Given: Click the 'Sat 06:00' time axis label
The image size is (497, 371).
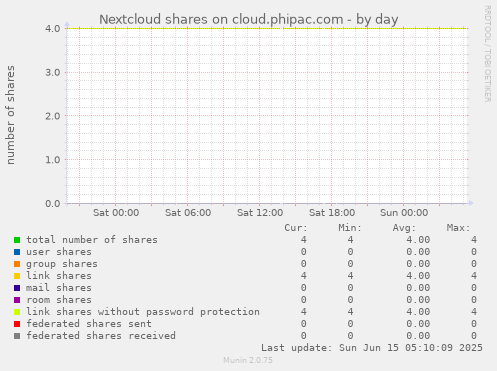Looking at the screenshot, I should click(x=188, y=213).
